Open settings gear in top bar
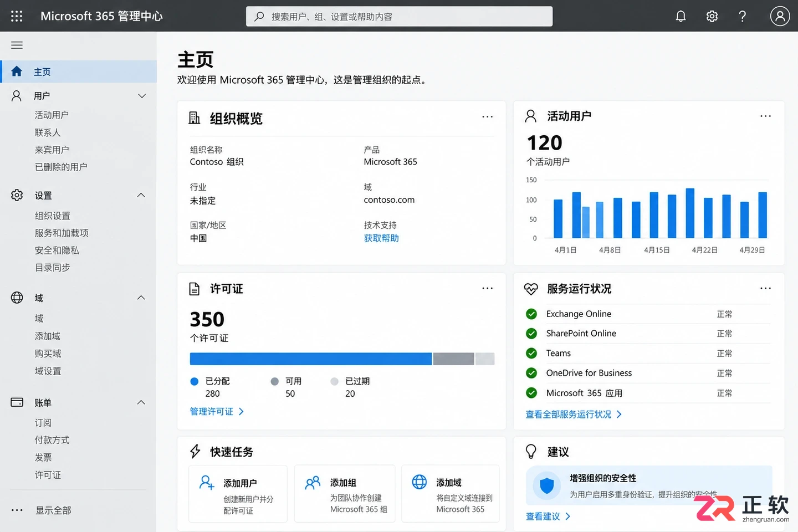Viewport: 798px width, 532px height. pyautogui.click(x=712, y=16)
